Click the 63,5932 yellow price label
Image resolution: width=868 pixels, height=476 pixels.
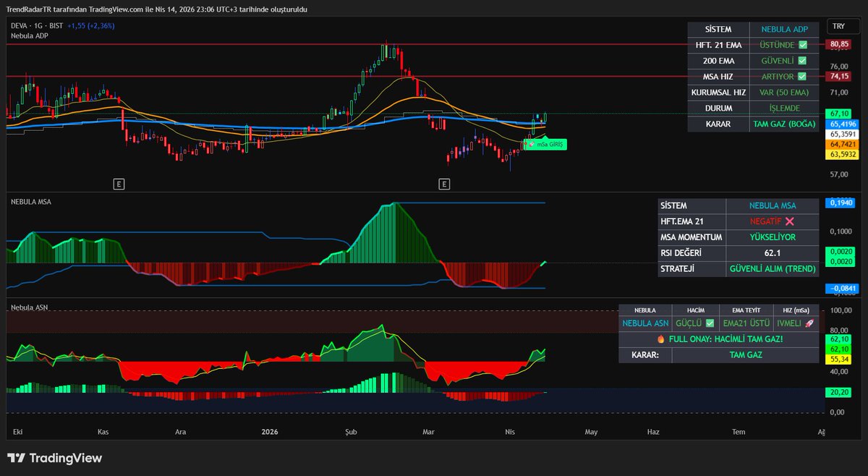pyautogui.click(x=842, y=154)
